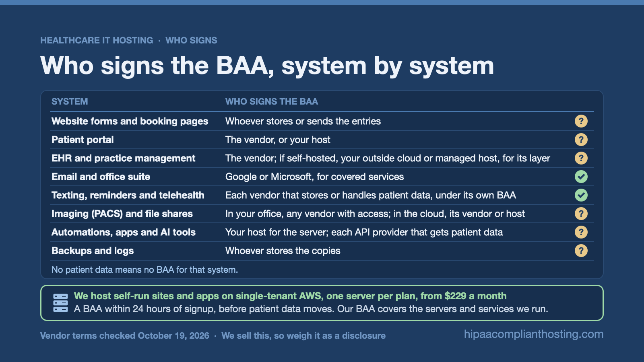The height and width of the screenshot is (362, 644).
Task: Click 'Whoever stores or sends the entries' text
Action: click(303, 121)
